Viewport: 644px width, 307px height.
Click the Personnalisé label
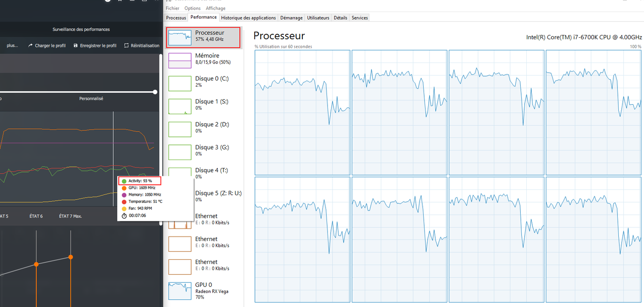point(91,99)
